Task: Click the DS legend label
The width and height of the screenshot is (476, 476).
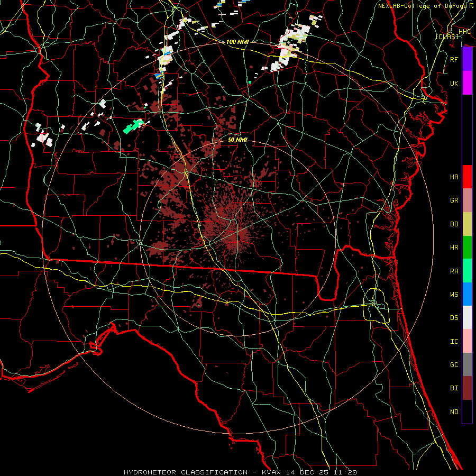Action: point(454,318)
